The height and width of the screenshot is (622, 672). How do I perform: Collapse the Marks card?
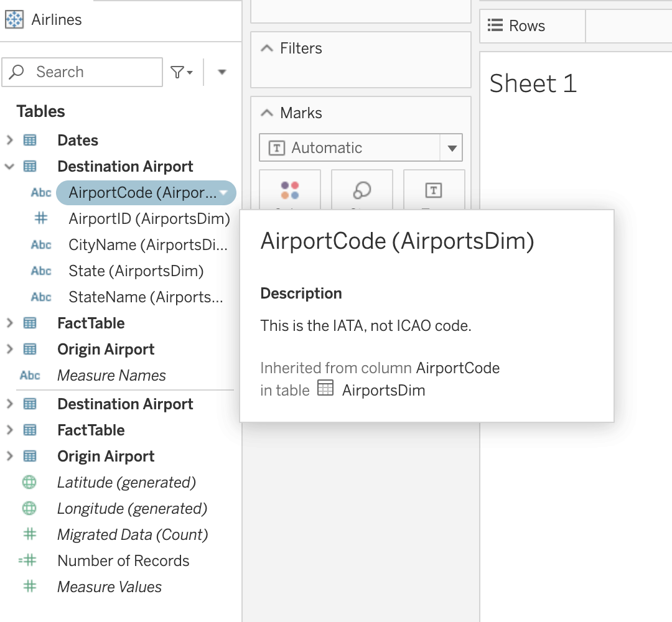pyautogui.click(x=267, y=113)
